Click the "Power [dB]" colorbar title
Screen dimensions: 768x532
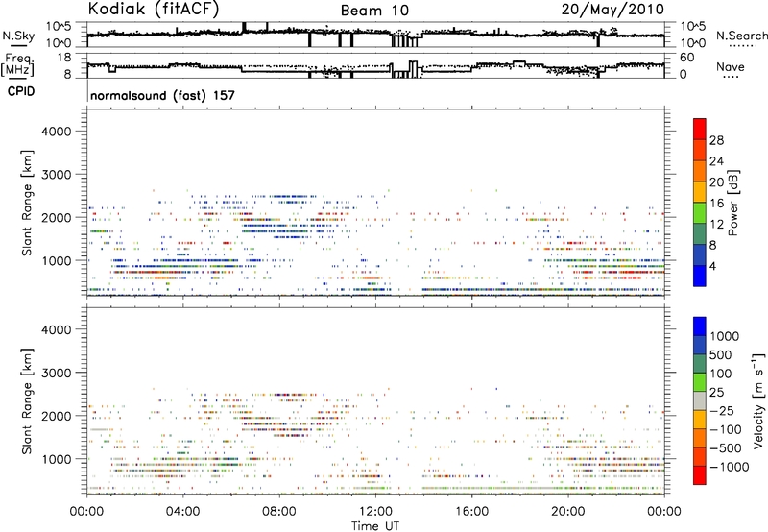[733, 203]
